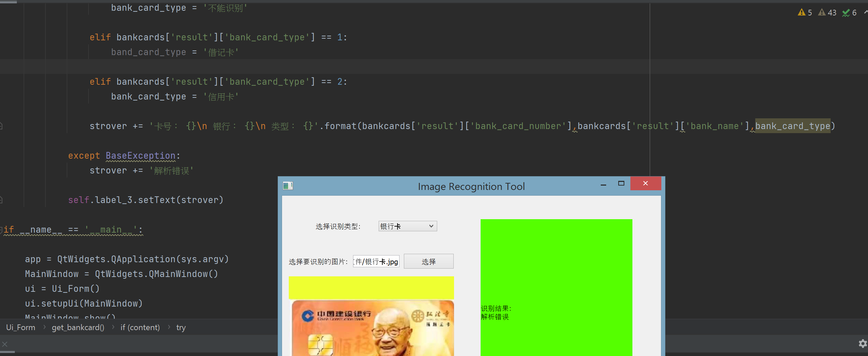868x356 pixels.
Task: Click the '解析错误' string in code
Action: pyautogui.click(x=171, y=170)
